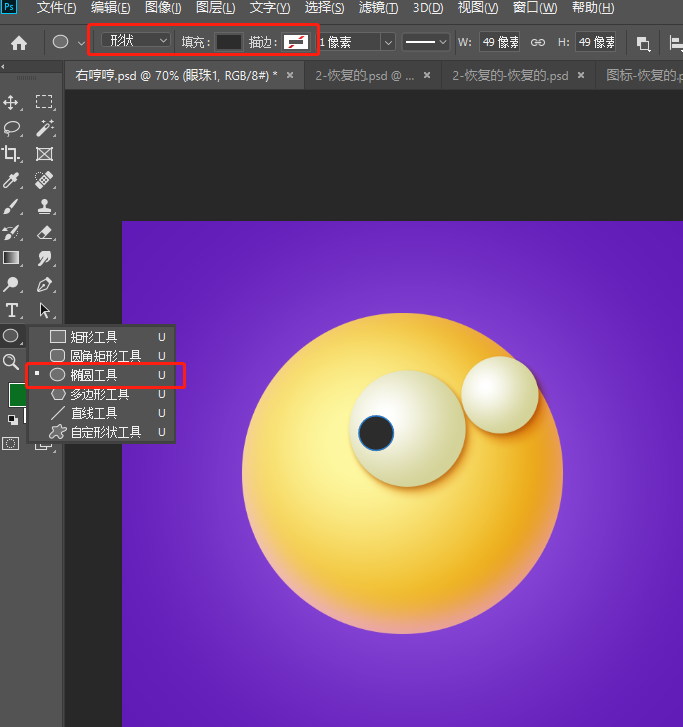
Task: Switch to the 2-恢复的-恢复的.psd tab
Action: 510,75
